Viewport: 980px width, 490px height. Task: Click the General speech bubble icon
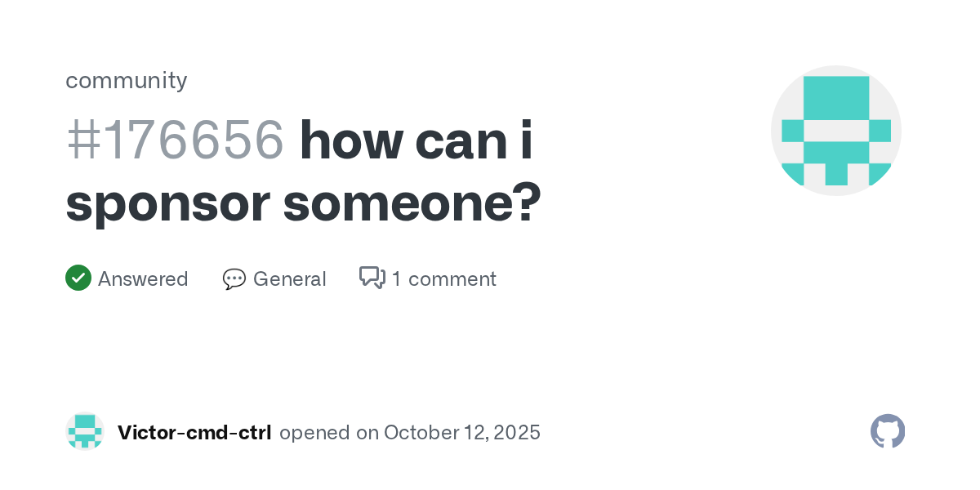click(234, 279)
